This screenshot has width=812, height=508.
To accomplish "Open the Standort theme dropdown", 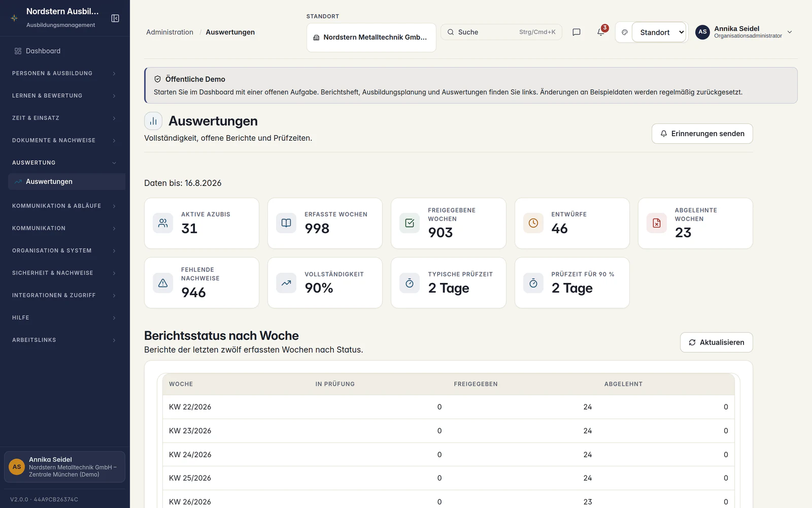I will click(x=659, y=32).
